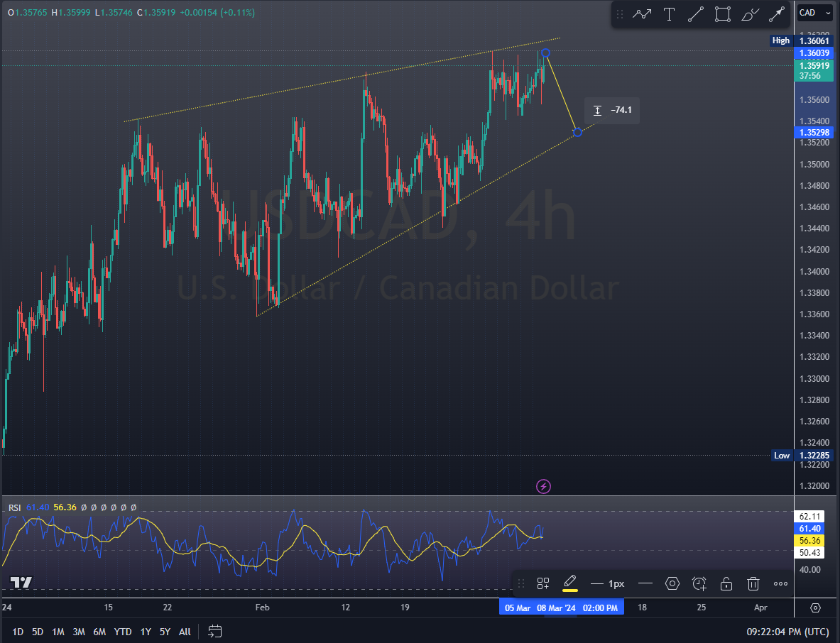Set chart range to 1Y
Image resolution: width=840 pixels, height=643 pixels.
tap(146, 632)
